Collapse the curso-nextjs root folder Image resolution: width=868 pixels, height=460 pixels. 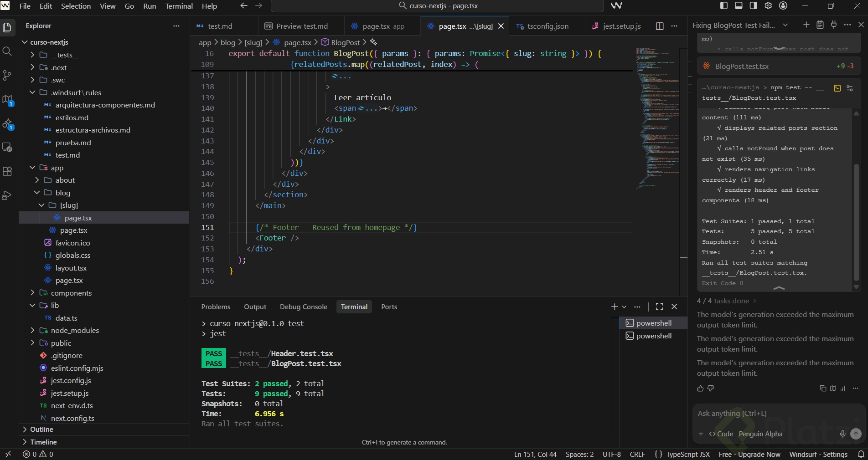(25, 42)
